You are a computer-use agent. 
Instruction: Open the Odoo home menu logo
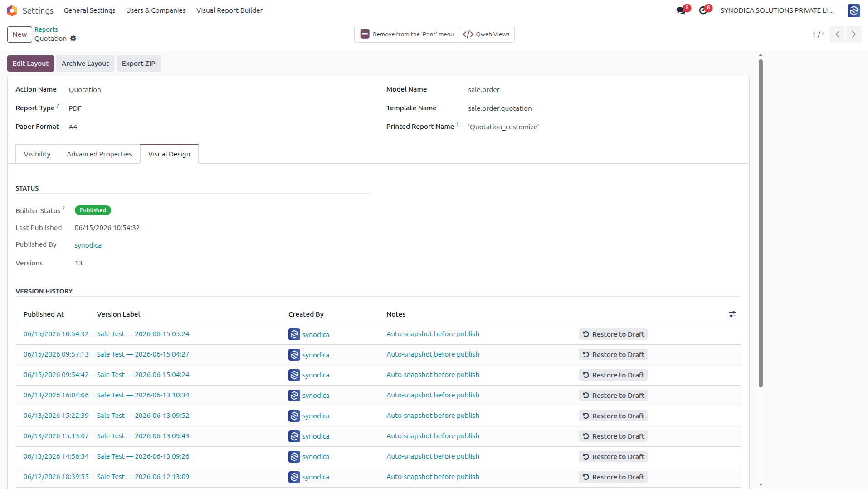click(12, 10)
